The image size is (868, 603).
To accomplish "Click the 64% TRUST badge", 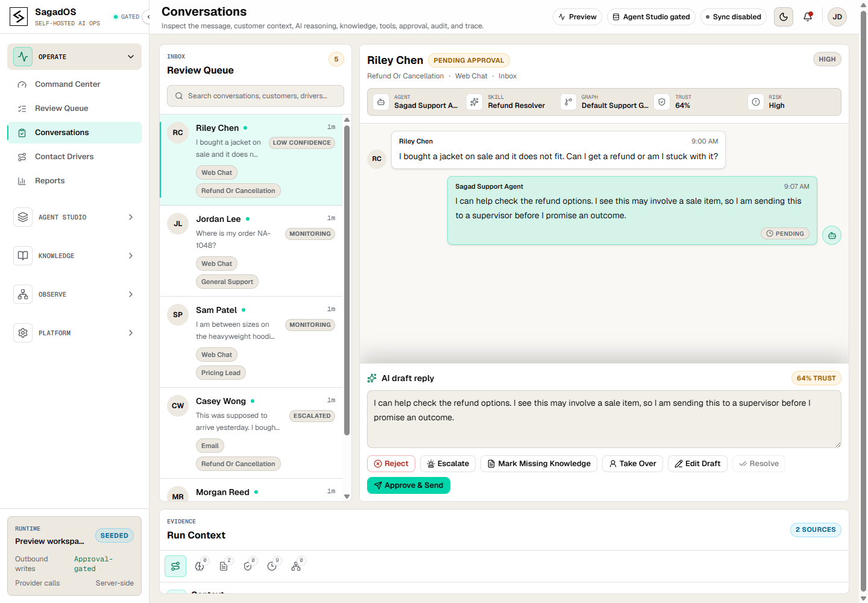I will [x=816, y=378].
